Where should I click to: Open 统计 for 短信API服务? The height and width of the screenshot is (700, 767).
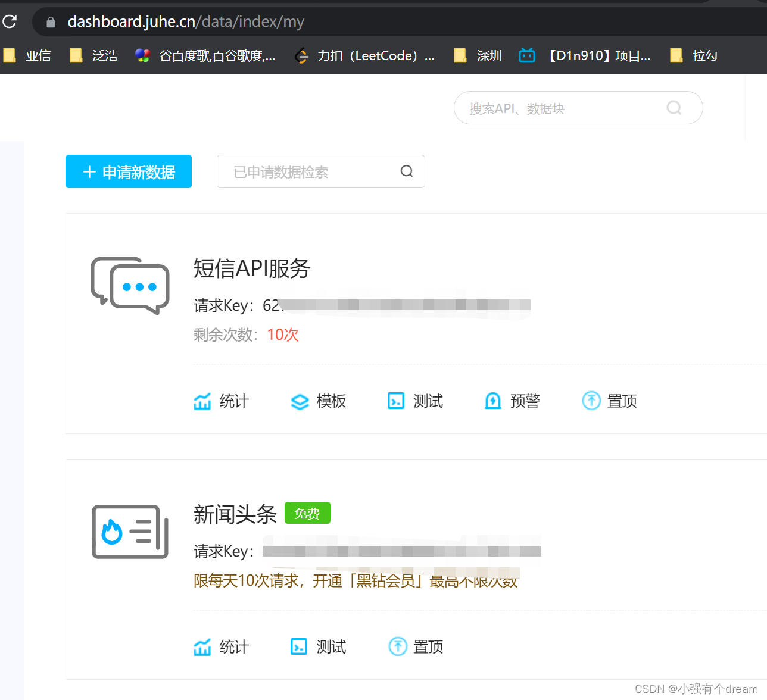(221, 401)
